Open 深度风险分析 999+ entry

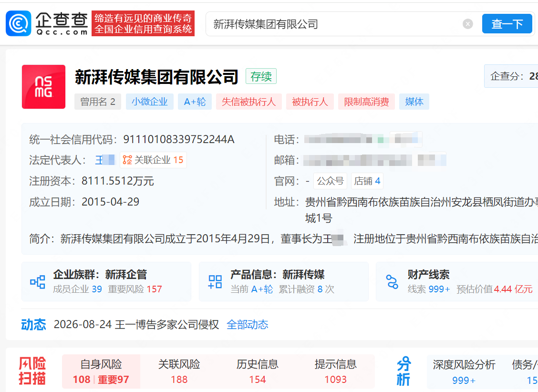pyautogui.click(x=464, y=372)
